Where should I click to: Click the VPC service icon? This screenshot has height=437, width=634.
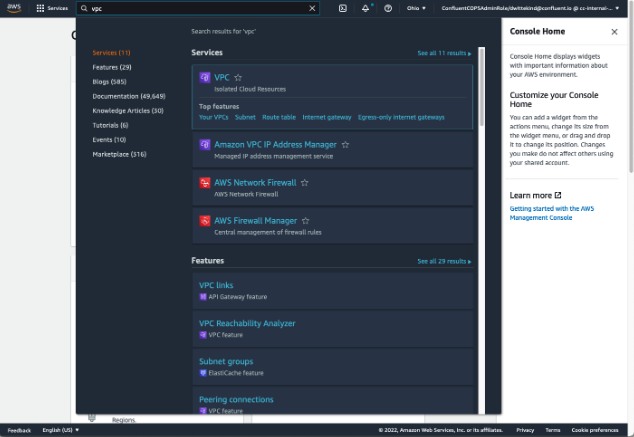205,77
